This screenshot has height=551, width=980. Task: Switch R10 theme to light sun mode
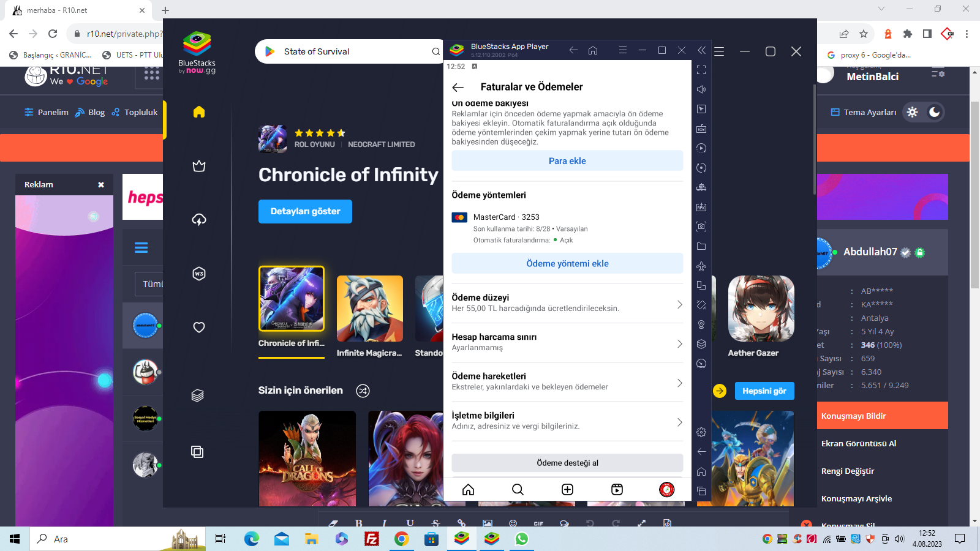pyautogui.click(x=913, y=112)
